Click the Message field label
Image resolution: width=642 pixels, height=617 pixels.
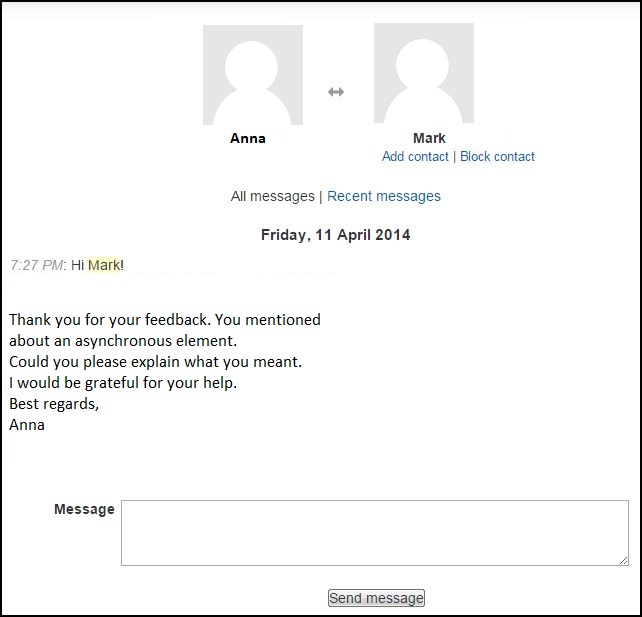coord(84,509)
